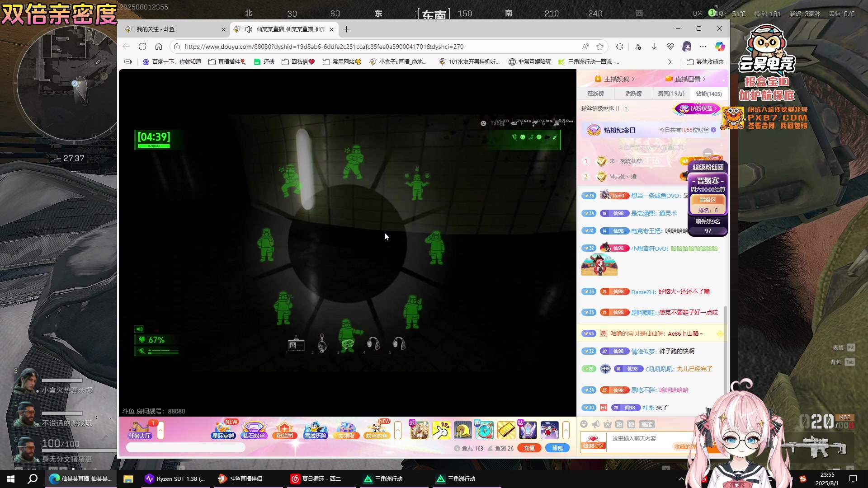
Task: Open the 直播插件 bookmark folder
Action: tap(227, 62)
